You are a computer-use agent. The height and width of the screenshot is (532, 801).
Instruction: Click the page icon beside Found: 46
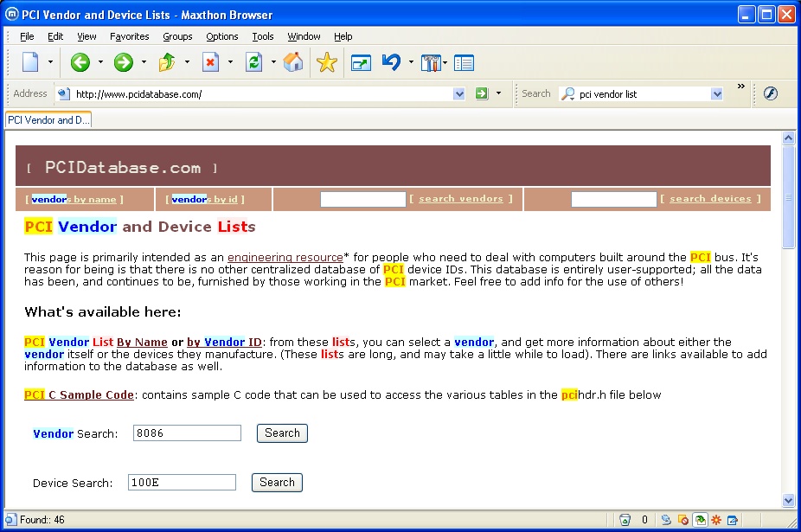tap(10, 520)
